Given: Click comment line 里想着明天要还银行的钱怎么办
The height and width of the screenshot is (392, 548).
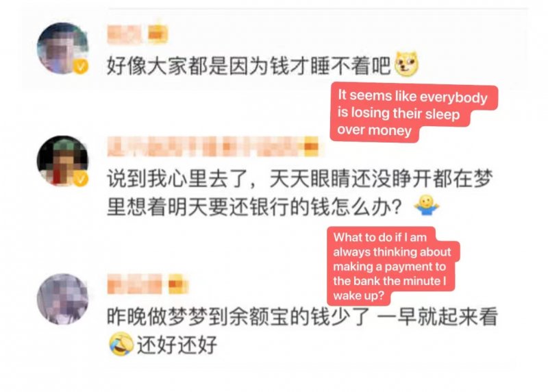Looking at the screenshot, I should point(254,207).
